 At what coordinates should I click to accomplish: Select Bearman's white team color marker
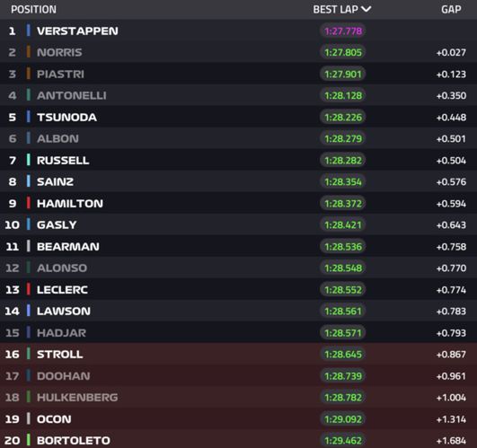[x=28, y=246]
